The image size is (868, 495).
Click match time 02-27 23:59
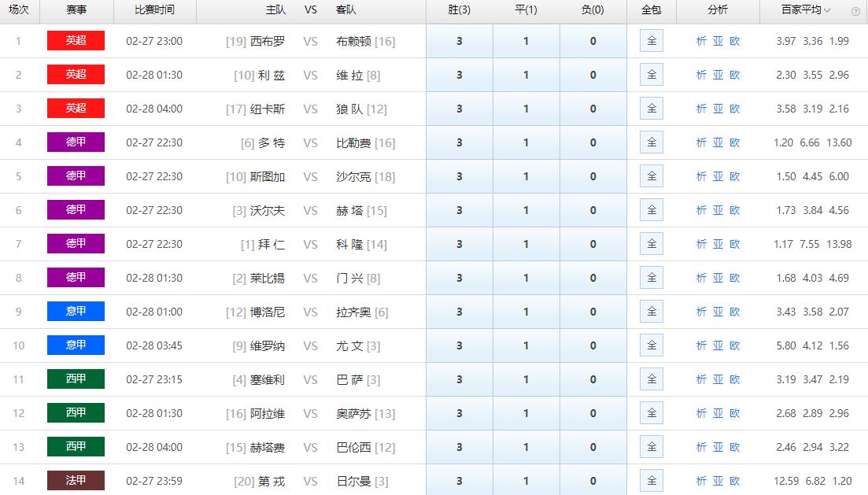click(154, 481)
